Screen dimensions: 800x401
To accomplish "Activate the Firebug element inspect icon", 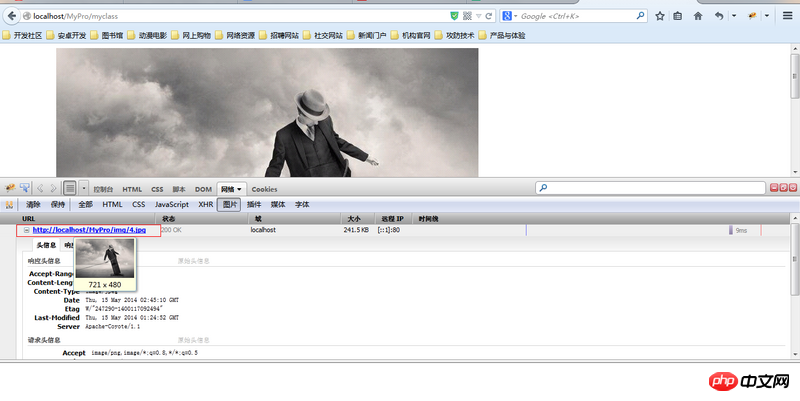I will [x=24, y=188].
